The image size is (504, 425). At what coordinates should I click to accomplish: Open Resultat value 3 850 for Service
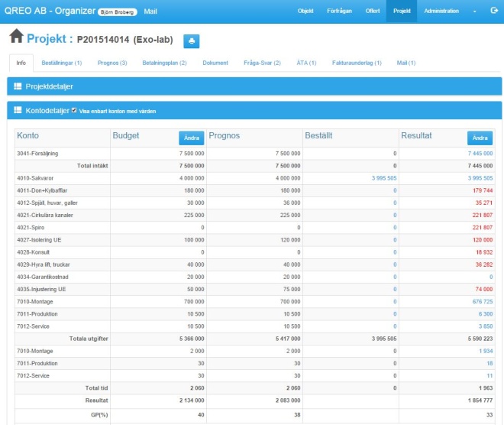(x=486, y=326)
